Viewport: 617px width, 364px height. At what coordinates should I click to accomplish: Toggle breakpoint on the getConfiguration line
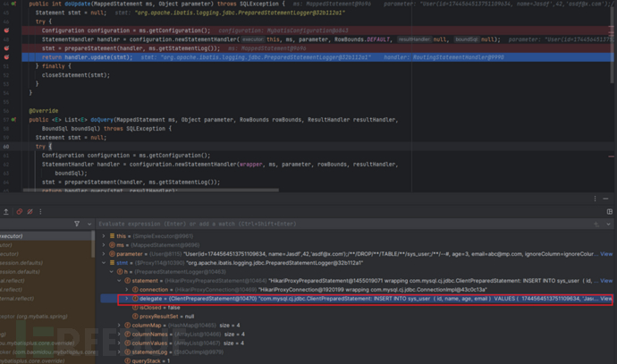tap(7, 30)
